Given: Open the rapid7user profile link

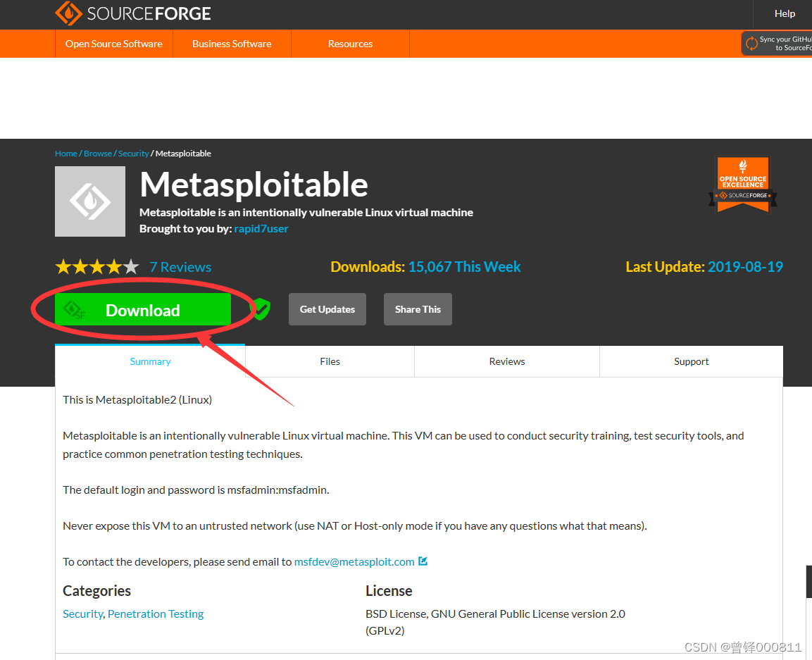Looking at the screenshot, I should pos(261,228).
